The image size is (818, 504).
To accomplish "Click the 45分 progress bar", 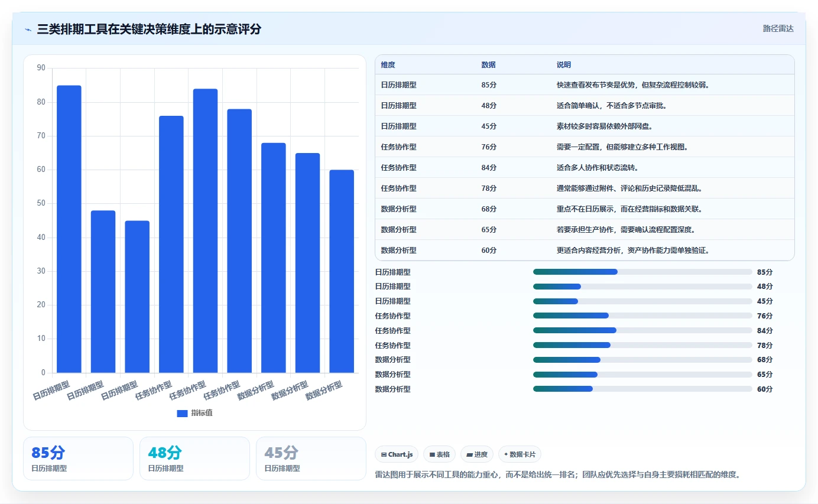I will [642, 301].
